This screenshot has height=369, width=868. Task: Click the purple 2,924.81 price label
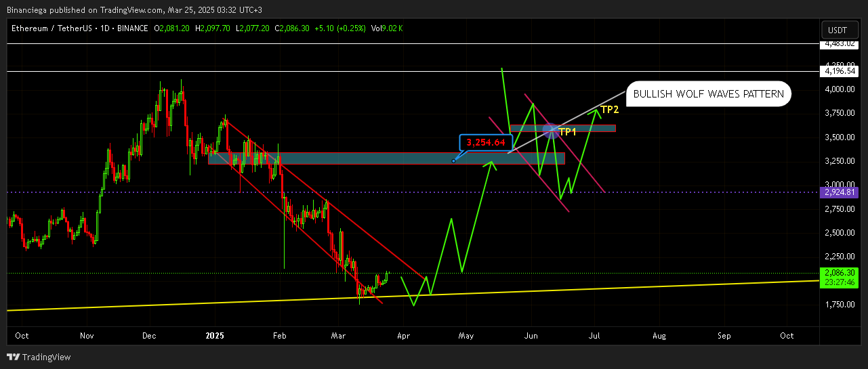tap(838, 192)
